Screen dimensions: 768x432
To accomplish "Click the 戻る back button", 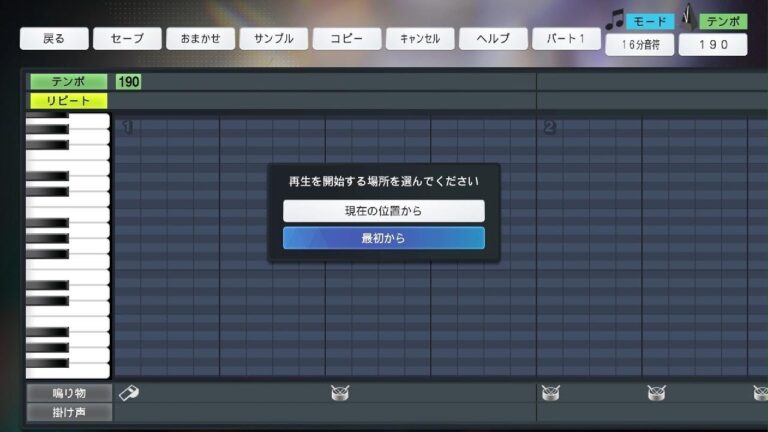I will [x=54, y=39].
